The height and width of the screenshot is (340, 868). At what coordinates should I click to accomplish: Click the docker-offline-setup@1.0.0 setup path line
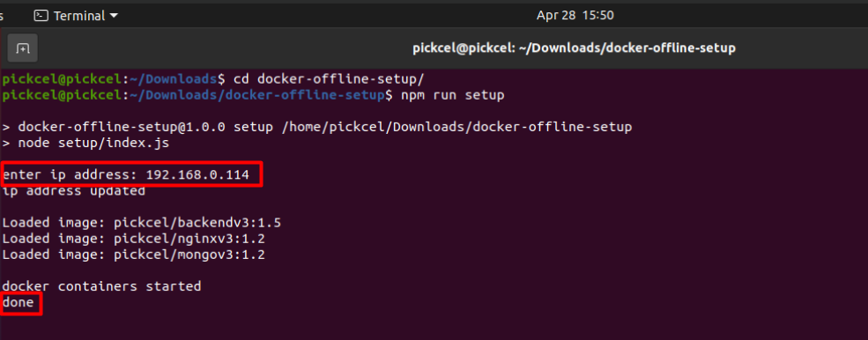coord(316,128)
